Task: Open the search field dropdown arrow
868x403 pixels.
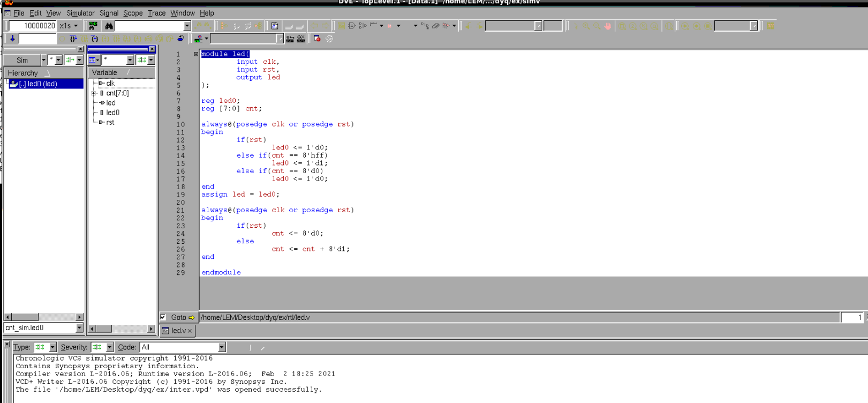Action: tap(187, 26)
